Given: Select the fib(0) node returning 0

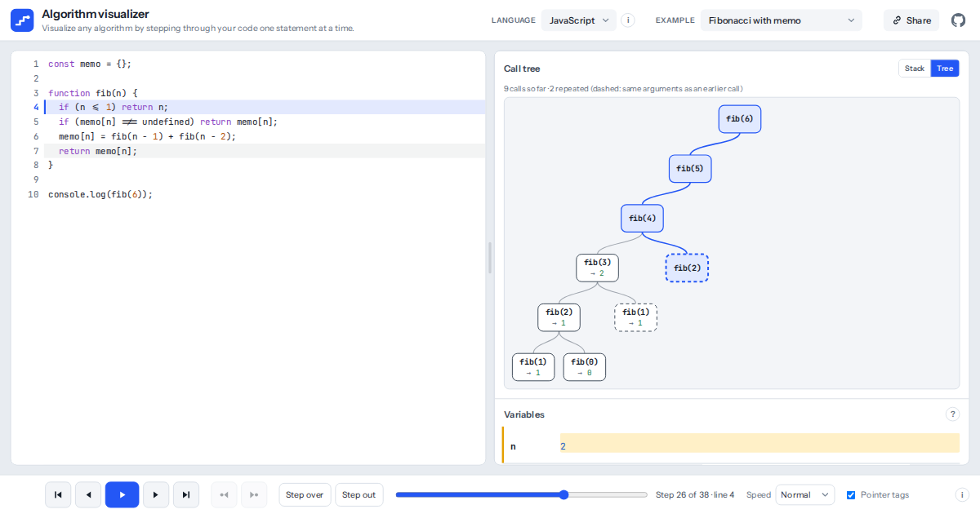Looking at the screenshot, I should [x=585, y=367].
